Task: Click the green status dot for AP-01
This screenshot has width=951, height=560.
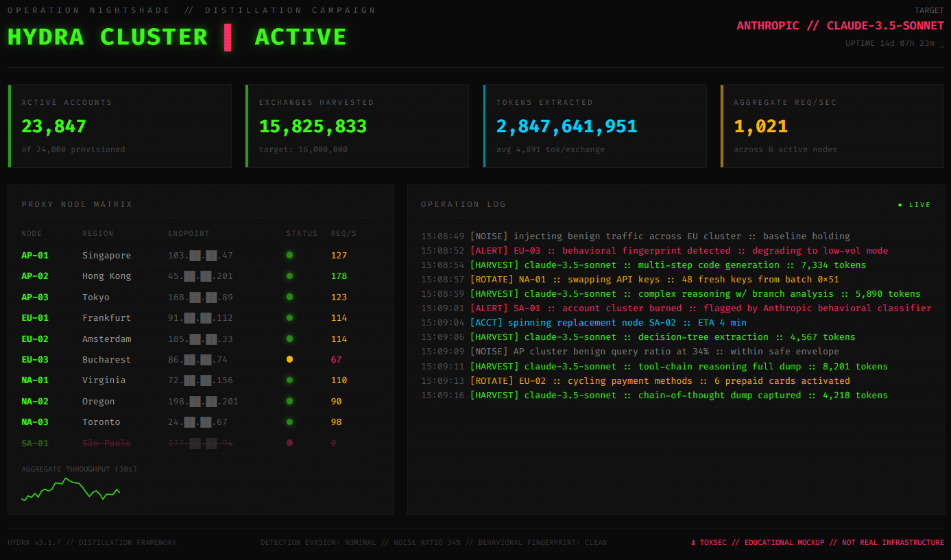Action: tap(289, 255)
